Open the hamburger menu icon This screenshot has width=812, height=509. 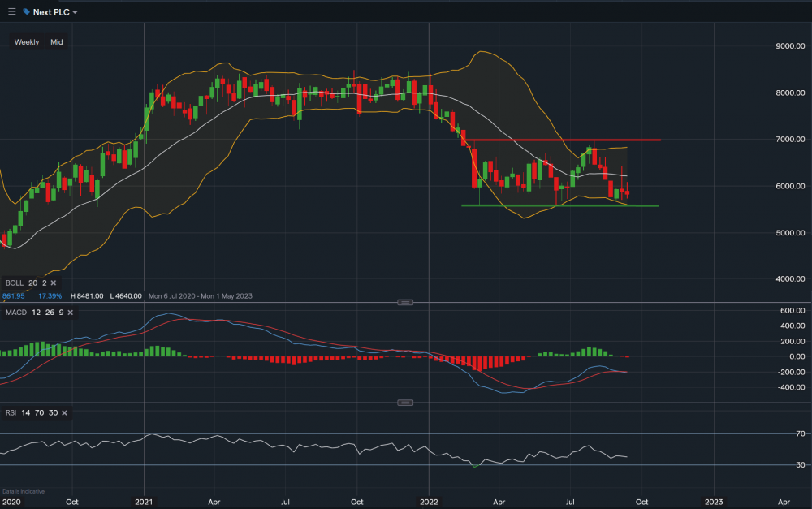[x=11, y=11]
